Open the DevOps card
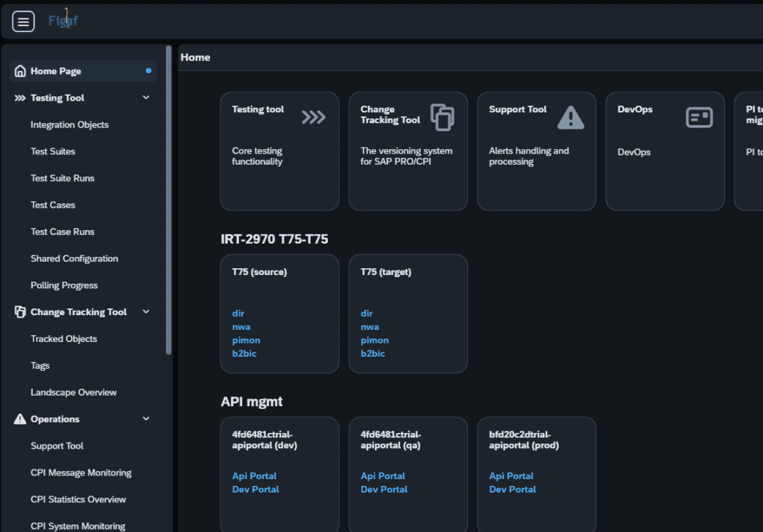763x532 pixels. (x=665, y=151)
